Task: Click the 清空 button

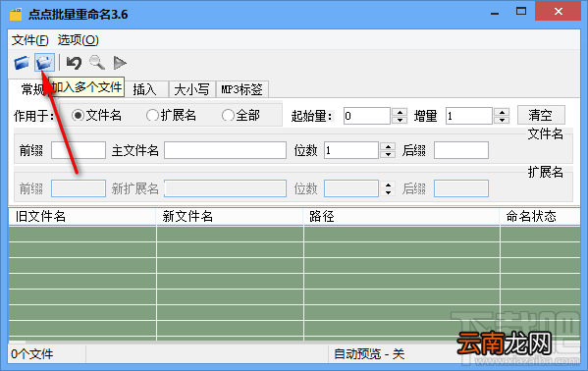Action: [541, 115]
